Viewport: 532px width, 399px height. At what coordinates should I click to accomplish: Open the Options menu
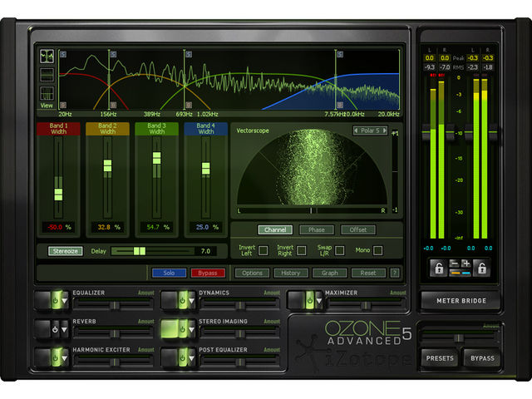coord(253,273)
